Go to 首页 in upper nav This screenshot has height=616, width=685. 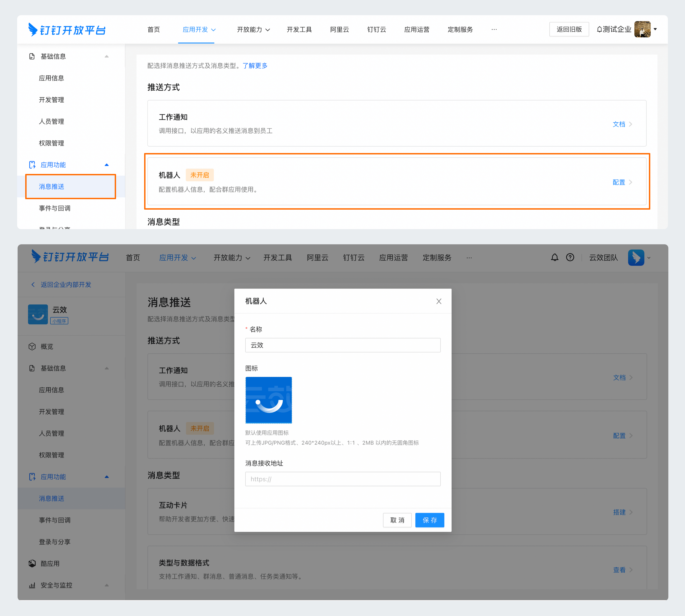click(x=153, y=29)
